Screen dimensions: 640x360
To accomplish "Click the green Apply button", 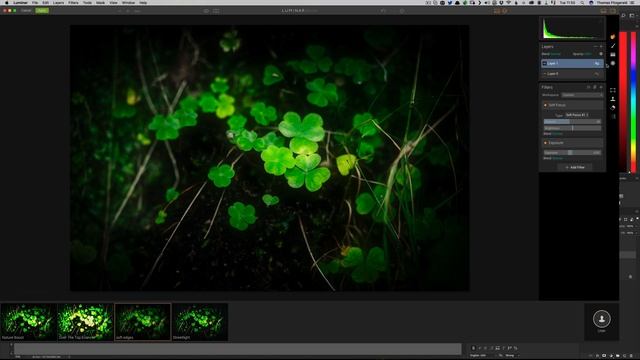I will click(42, 11).
